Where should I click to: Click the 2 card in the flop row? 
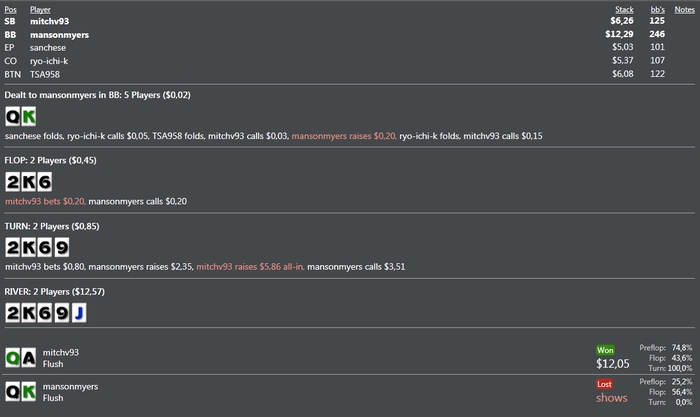tap(13, 182)
